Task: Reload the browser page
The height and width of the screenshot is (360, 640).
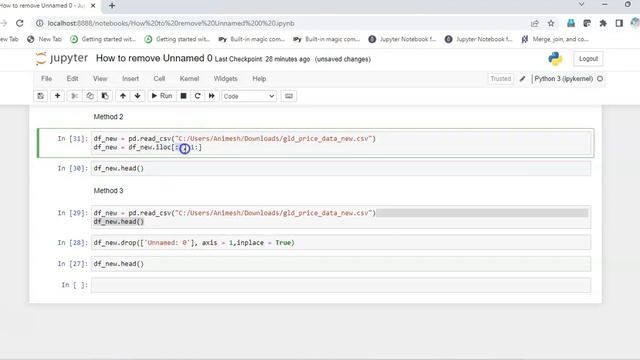Action: coord(20,23)
